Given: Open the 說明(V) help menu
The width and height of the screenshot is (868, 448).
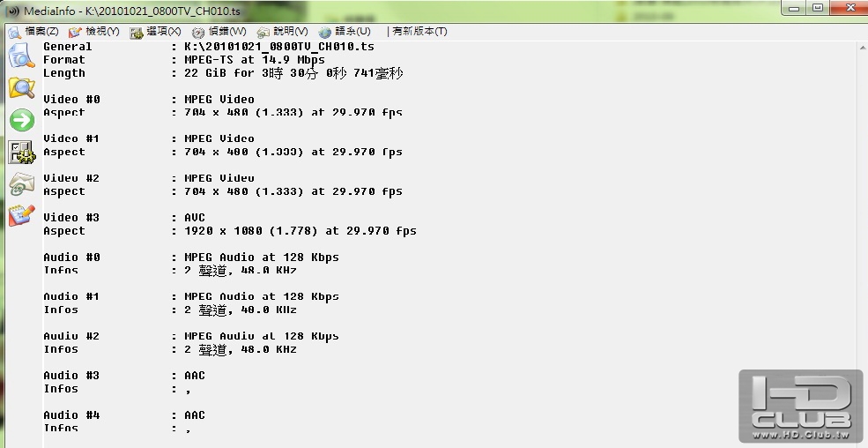Looking at the screenshot, I should pos(291,32).
